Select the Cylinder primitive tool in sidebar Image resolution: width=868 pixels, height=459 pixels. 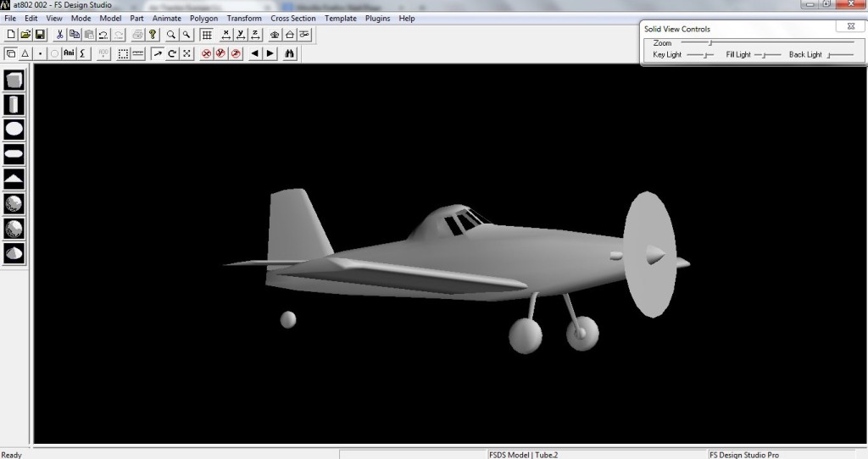pos(14,105)
